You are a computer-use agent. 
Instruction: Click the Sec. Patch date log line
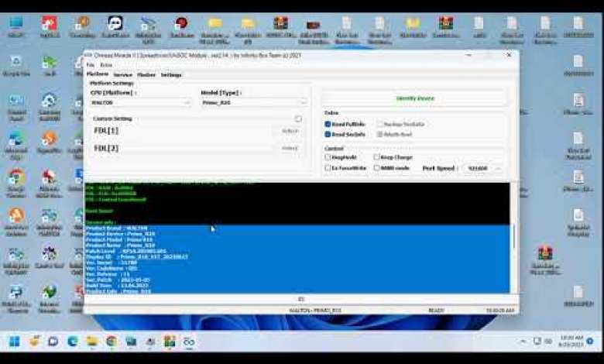click(118, 280)
